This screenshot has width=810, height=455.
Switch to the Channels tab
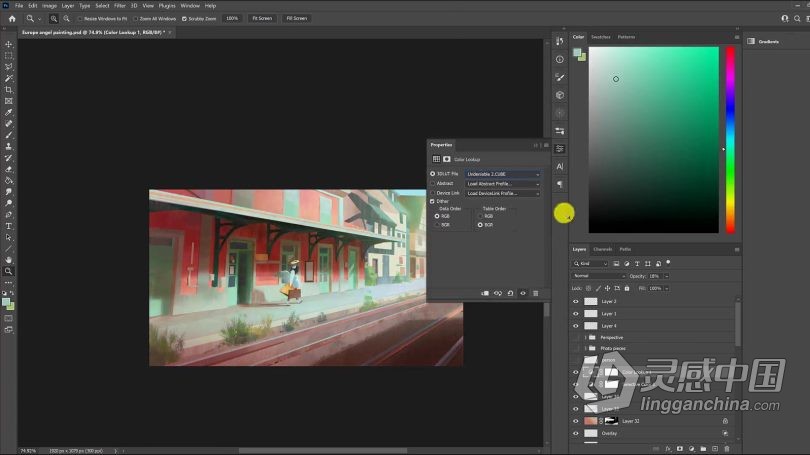pyautogui.click(x=603, y=249)
